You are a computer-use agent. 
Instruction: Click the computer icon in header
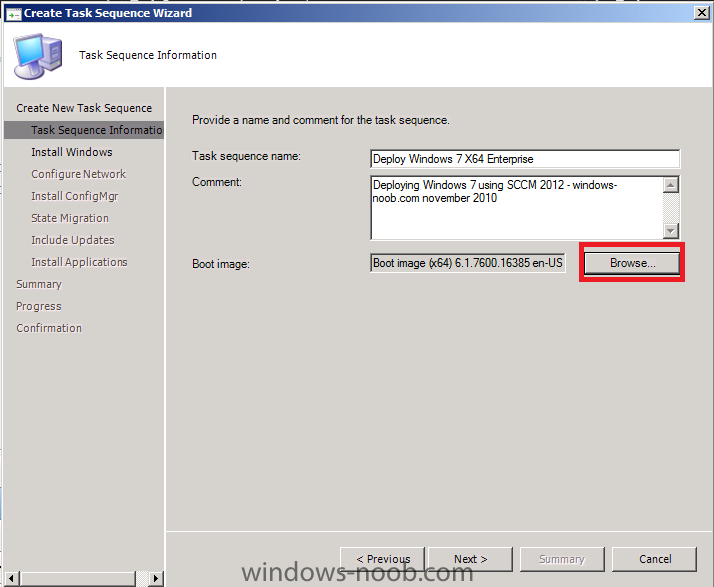(38, 56)
